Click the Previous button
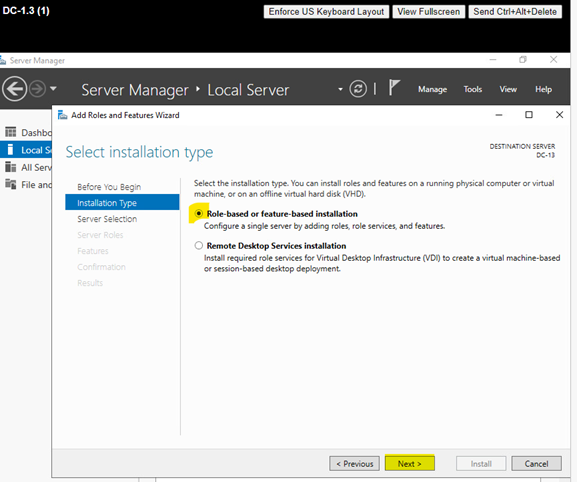The image size is (577, 482). click(354, 464)
